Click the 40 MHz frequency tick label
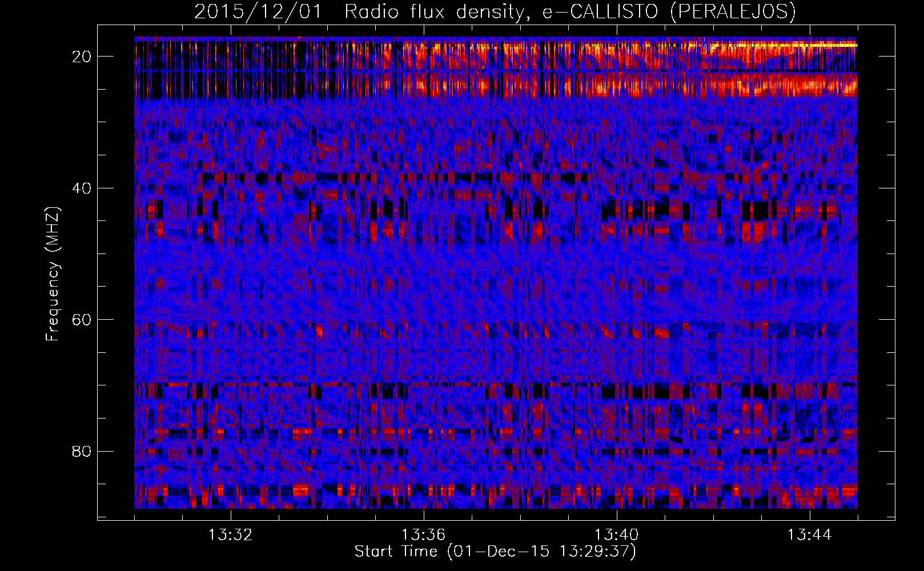Image resolution: width=924 pixels, height=571 pixels. click(x=83, y=188)
